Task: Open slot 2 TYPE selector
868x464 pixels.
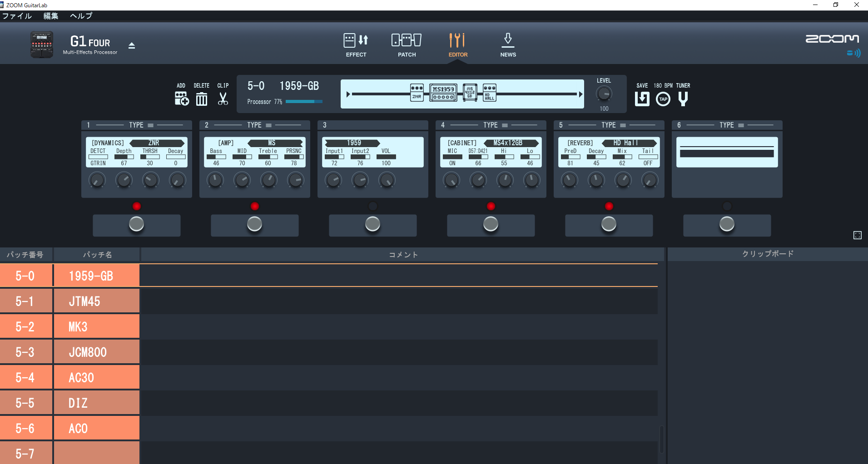Action: (x=259, y=125)
